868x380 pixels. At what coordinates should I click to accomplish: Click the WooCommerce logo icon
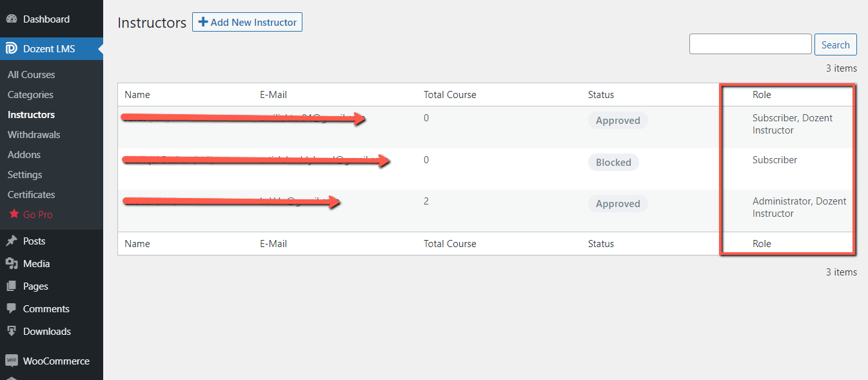coord(12,361)
